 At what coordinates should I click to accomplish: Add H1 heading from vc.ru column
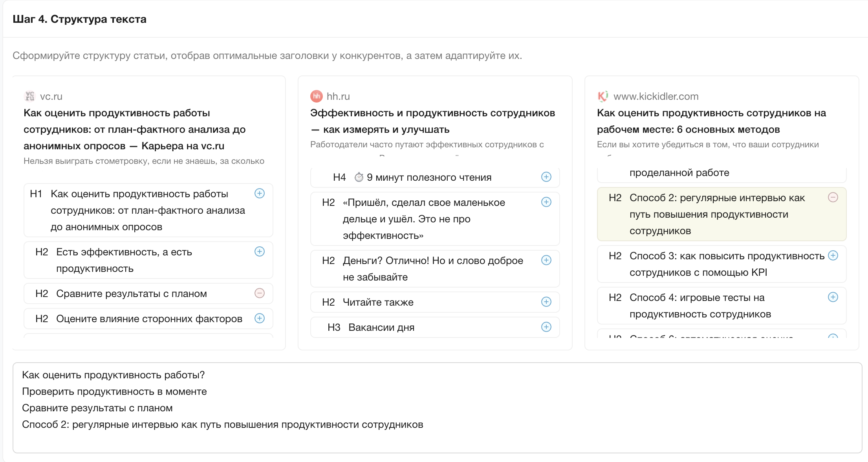(x=259, y=193)
